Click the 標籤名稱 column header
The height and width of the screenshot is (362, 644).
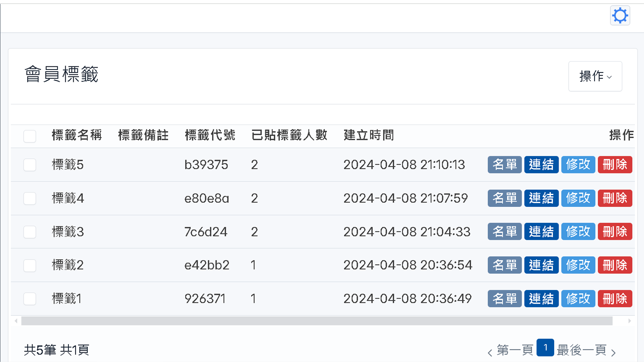[77, 135]
